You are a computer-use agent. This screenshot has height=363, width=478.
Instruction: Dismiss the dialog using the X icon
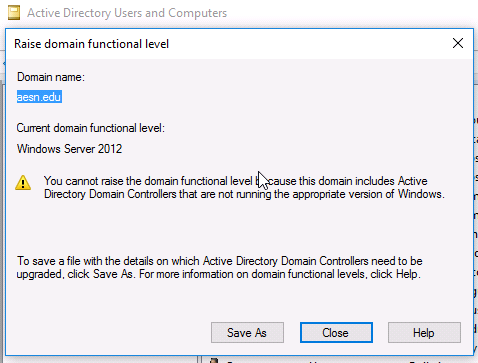point(458,43)
